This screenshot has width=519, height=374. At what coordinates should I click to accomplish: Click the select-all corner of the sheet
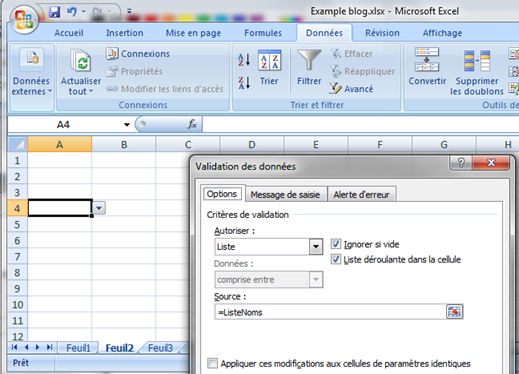pyautogui.click(x=17, y=145)
